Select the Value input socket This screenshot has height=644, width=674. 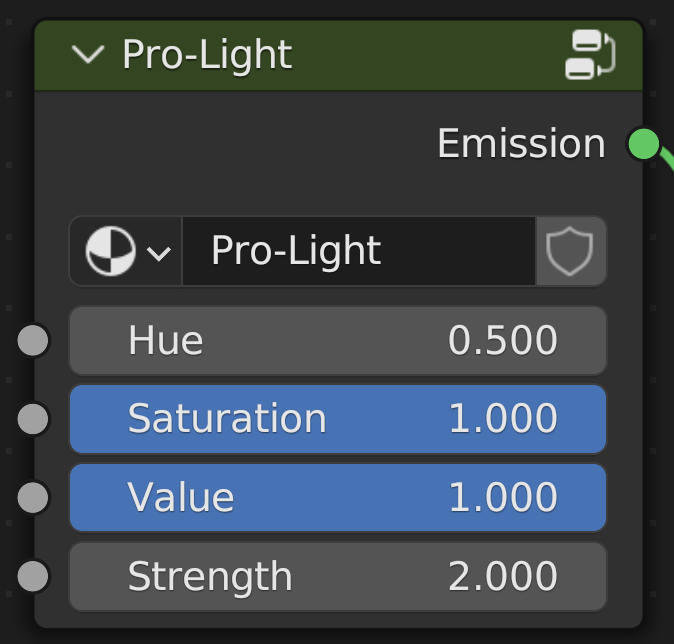point(34,497)
